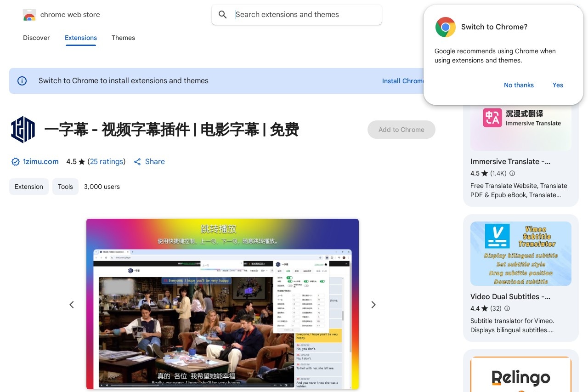Click the Extension category chip
The width and height of the screenshot is (588, 392).
coord(29,187)
